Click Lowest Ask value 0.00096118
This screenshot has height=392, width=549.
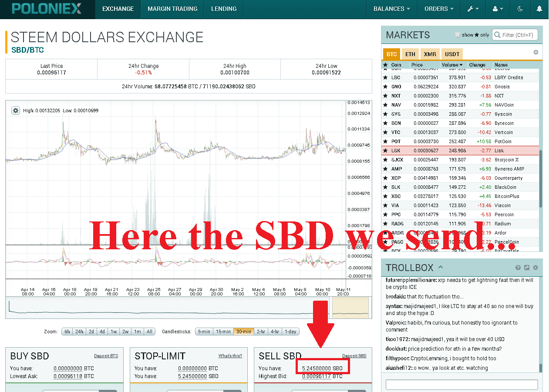(x=67, y=376)
